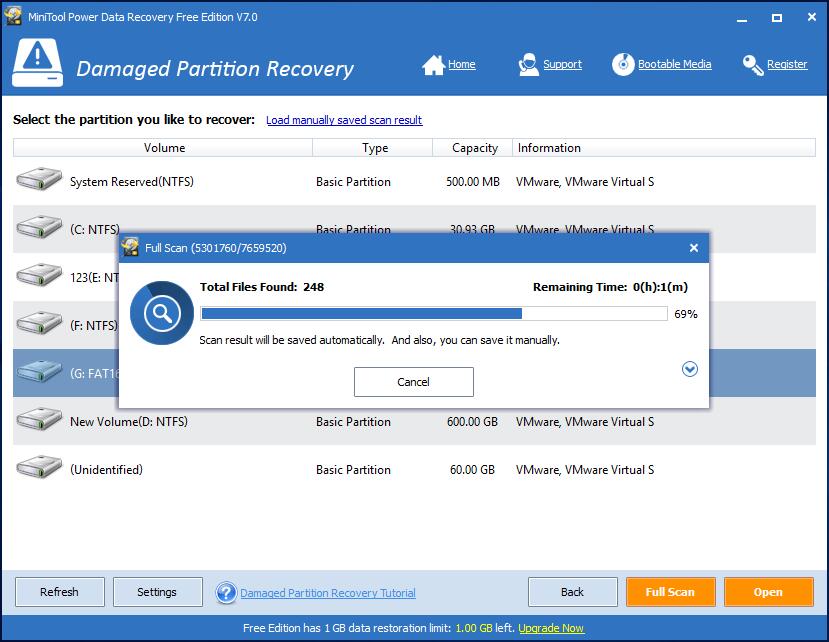The image size is (829, 642).
Task: Click the Upgrade Now link
Action: pyautogui.click(x=551, y=627)
